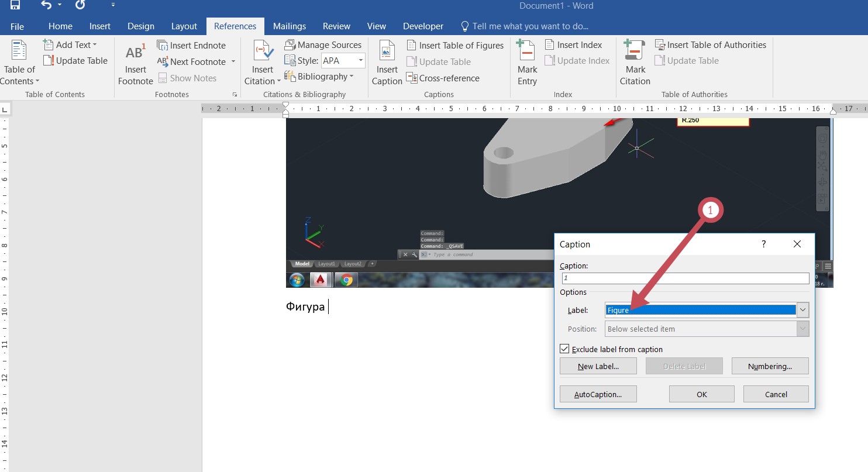Open Manage Sources from the ribbon
The height and width of the screenshot is (472, 868).
tap(322, 45)
